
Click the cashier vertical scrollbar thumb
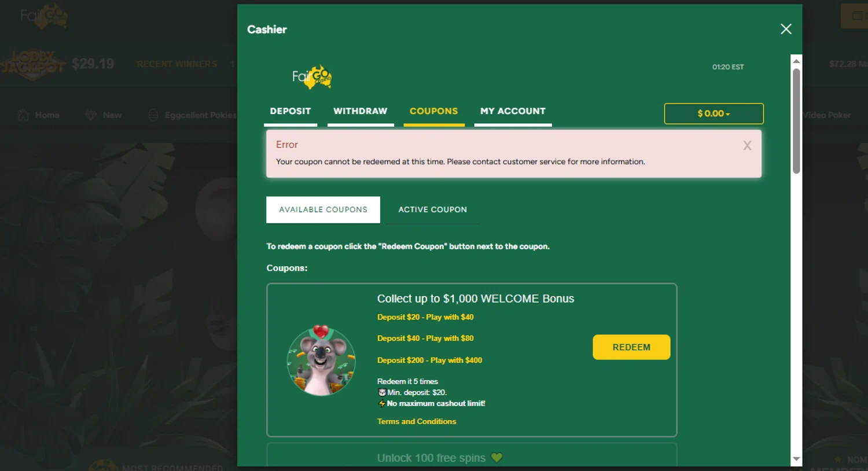796,121
